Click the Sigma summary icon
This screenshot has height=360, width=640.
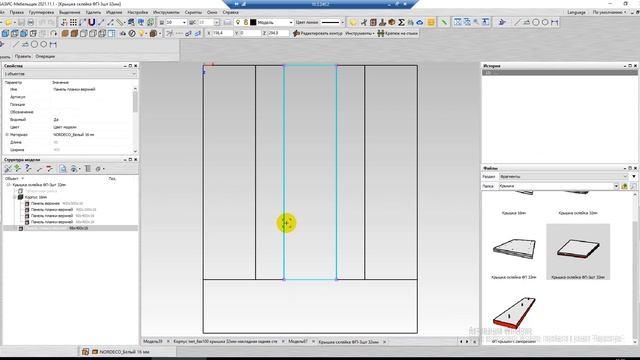click(401, 22)
